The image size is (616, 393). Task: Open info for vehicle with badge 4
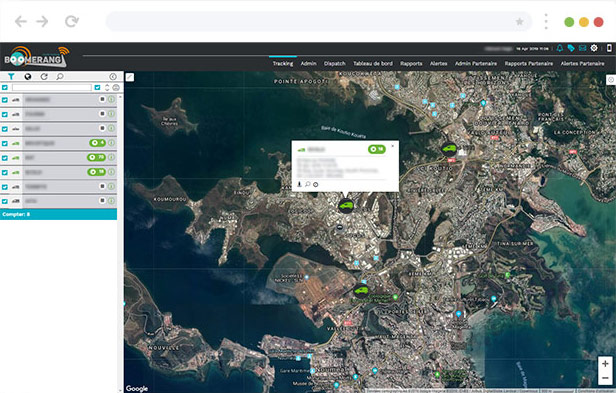point(112,143)
